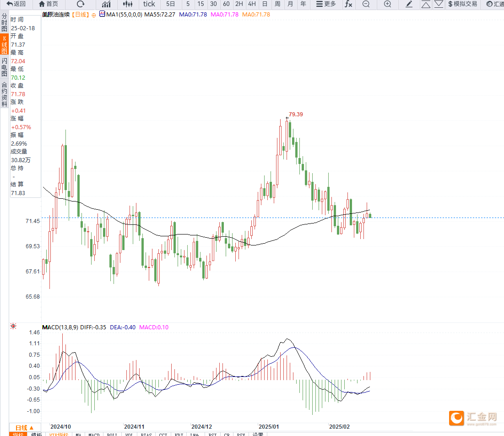Choose the RSI indicator tab
This screenshot has height=436, width=504.
click(212, 434)
